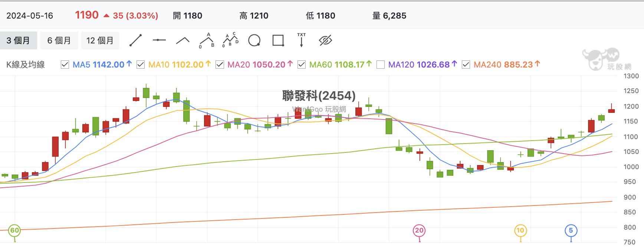This screenshot has height=250, width=644.
Task: Select the 0-A-B-C-D wave pattern tool
Action: [x=230, y=40]
